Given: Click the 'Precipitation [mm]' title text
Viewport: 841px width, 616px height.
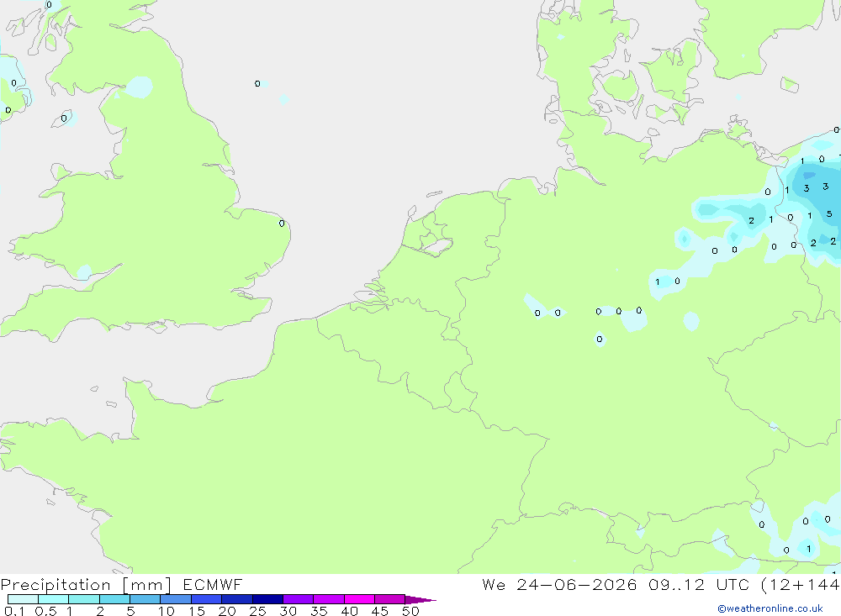Looking at the screenshot, I should pos(86,585).
